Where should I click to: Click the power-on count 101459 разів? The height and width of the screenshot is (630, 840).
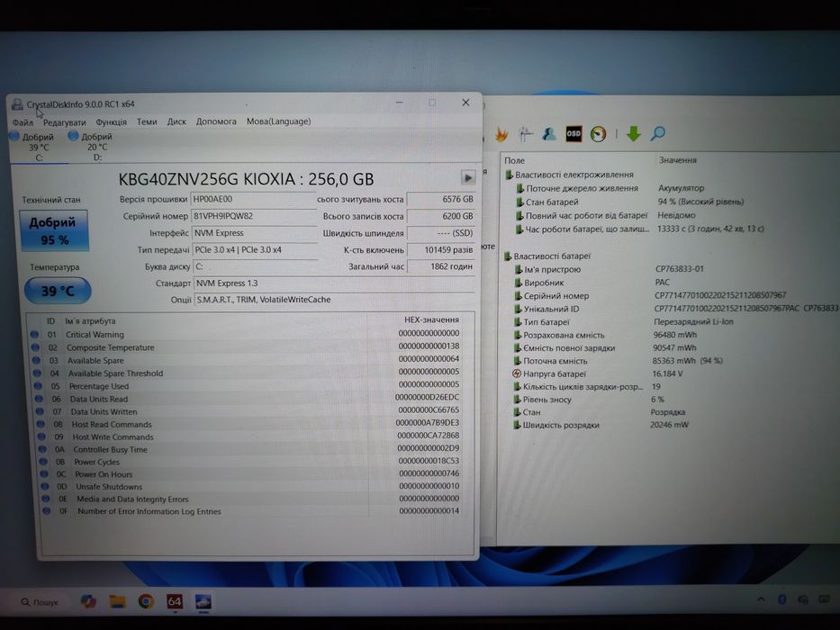point(441,249)
